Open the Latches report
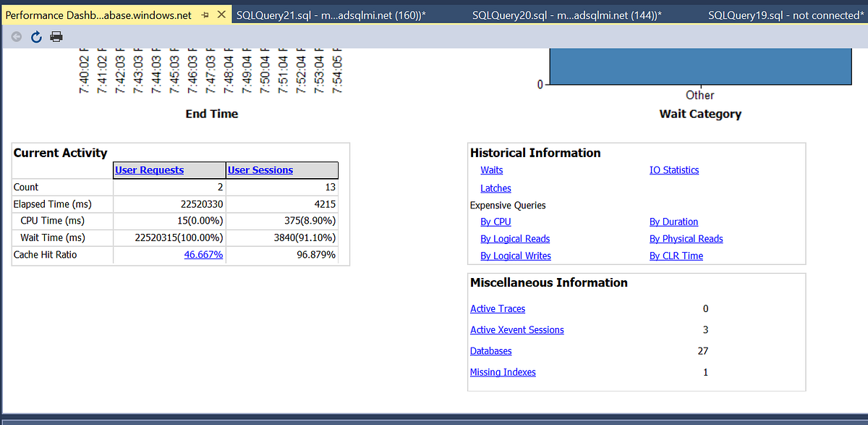The width and height of the screenshot is (868, 425). (x=495, y=188)
